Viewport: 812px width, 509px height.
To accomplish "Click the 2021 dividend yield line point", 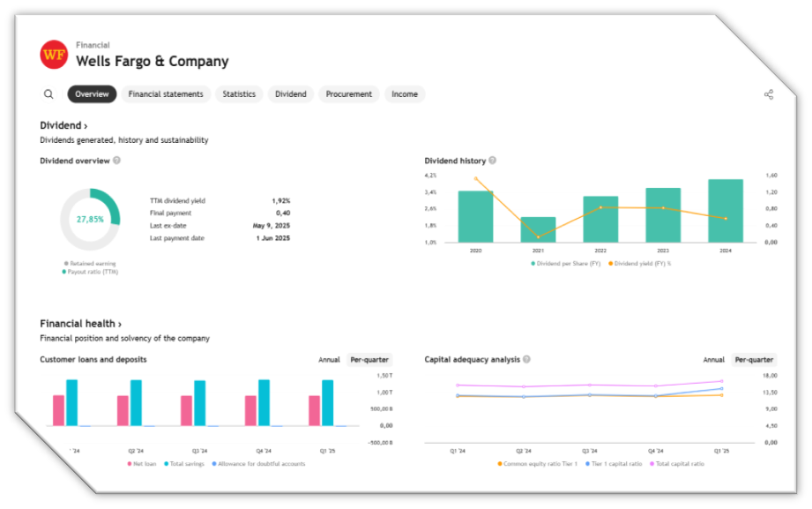I will (x=539, y=237).
